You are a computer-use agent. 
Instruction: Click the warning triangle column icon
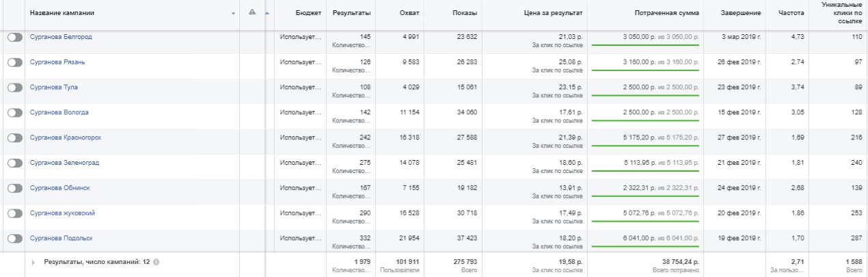[x=252, y=12]
